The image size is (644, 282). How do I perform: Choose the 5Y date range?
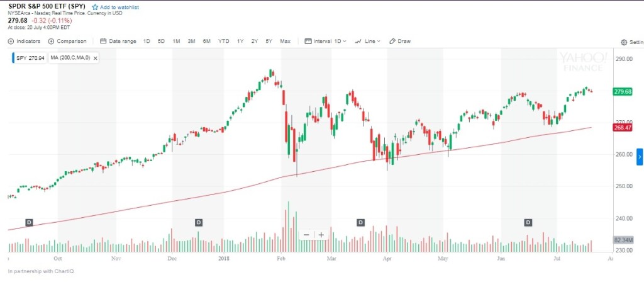click(x=269, y=42)
